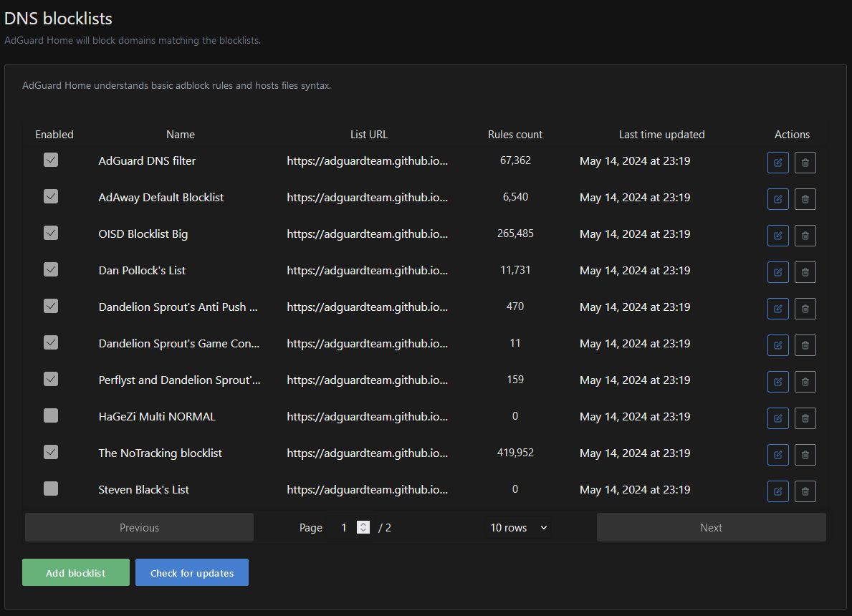This screenshot has height=616, width=852.
Task: Delete Steven Black's List
Action: click(x=805, y=491)
